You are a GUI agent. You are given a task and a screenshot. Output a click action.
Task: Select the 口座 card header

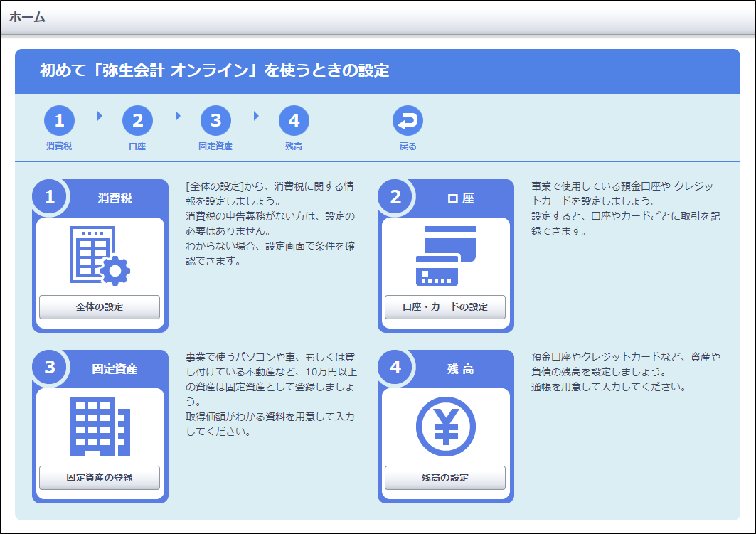pyautogui.click(x=460, y=198)
